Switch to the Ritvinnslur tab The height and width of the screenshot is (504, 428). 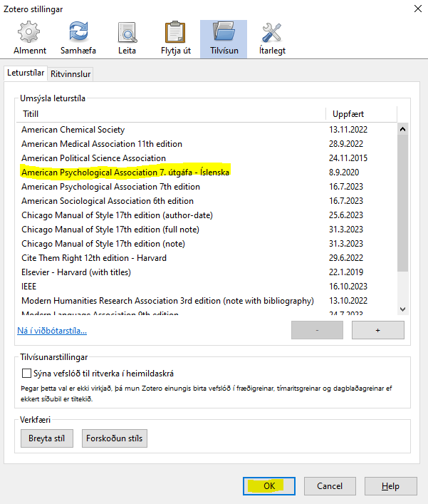click(71, 73)
